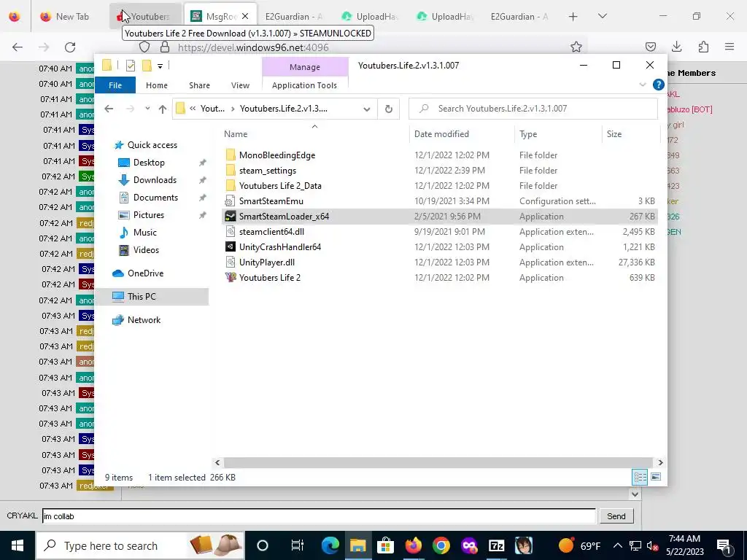Image resolution: width=747 pixels, height=560 pixels.
Task: Switch to first UploadHaven browser tab
Action: (370, 16)
